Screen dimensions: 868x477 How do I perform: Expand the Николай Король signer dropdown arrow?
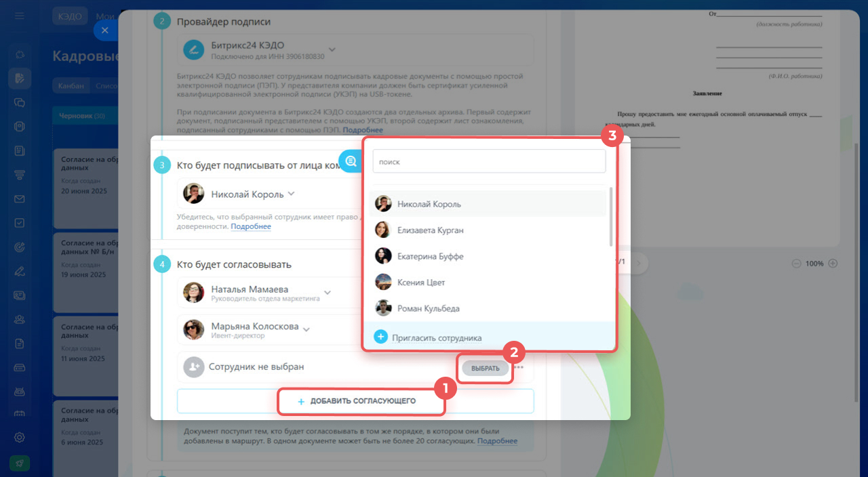click(291, 194)
